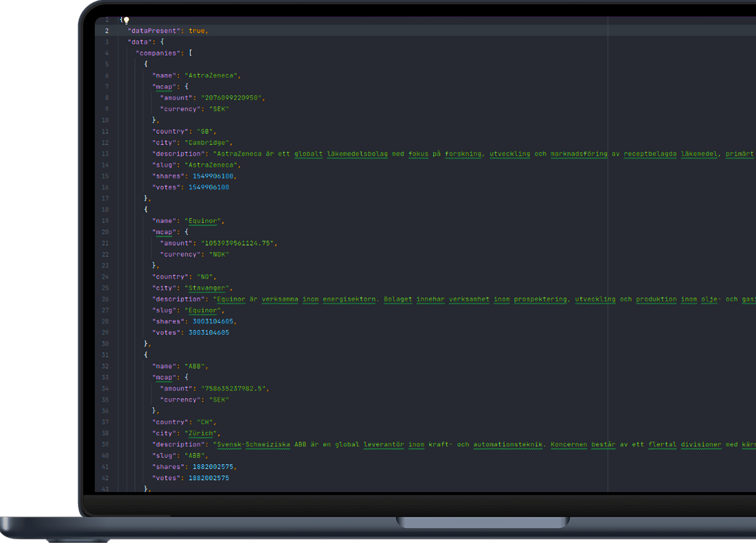
Task: Click line number 13 in the gutter
Action: tap(105, 154)
